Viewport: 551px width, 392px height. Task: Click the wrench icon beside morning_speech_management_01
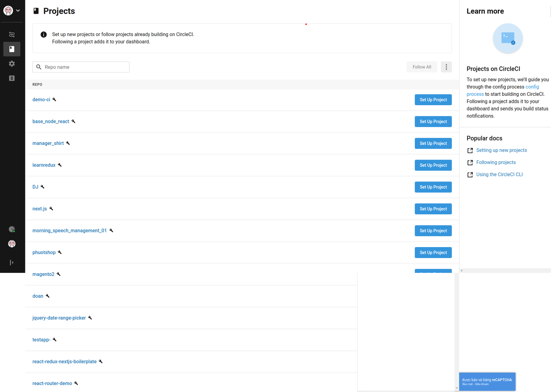tap(111, 230)
